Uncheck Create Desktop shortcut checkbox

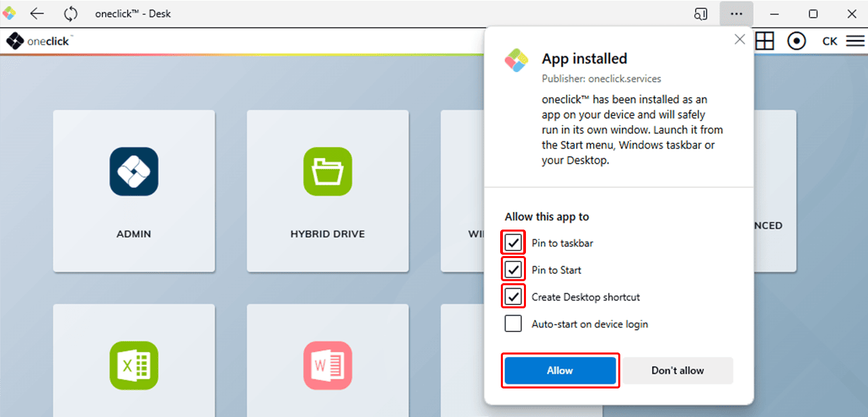pyautogui.click(x=513, y=297)
